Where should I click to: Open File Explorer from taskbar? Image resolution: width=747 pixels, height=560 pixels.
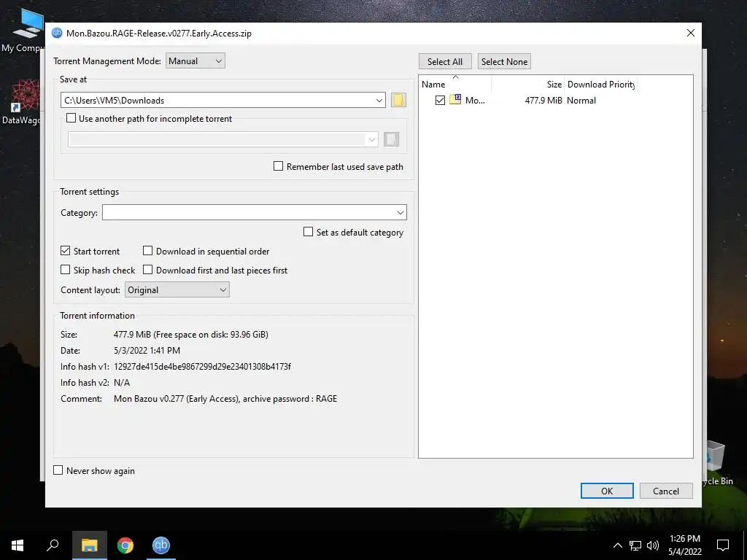click(x=89, y=545)
